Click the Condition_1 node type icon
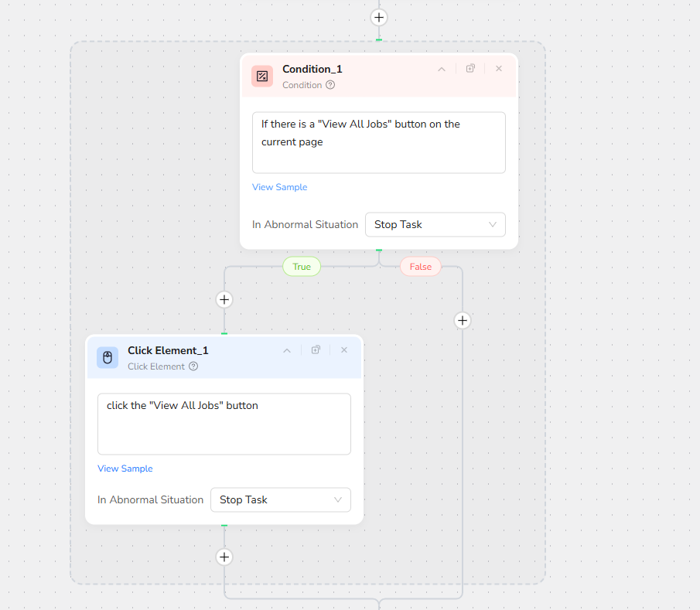700x610 pixels. (262, 76)
